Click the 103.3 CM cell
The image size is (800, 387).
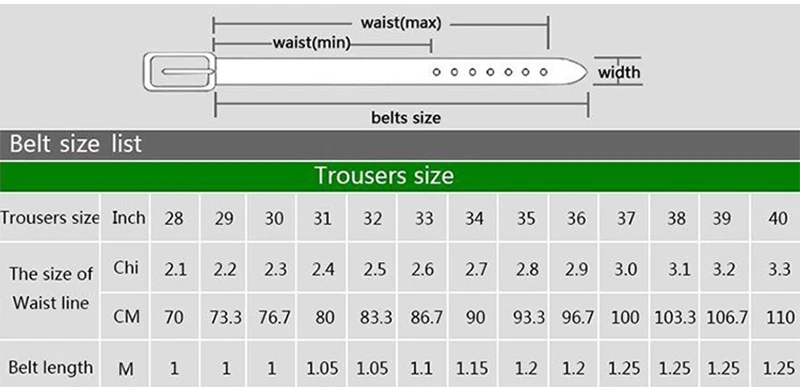[676, 317]
